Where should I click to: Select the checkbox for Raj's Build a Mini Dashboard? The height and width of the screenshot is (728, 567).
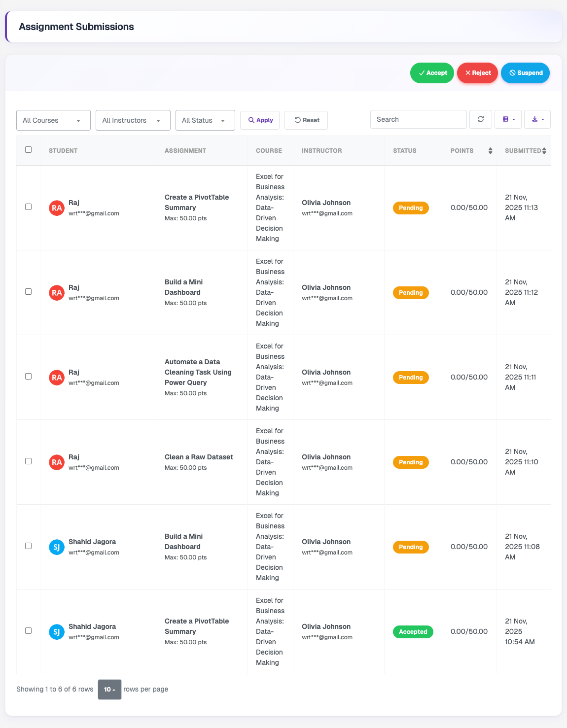pos(29,292)
